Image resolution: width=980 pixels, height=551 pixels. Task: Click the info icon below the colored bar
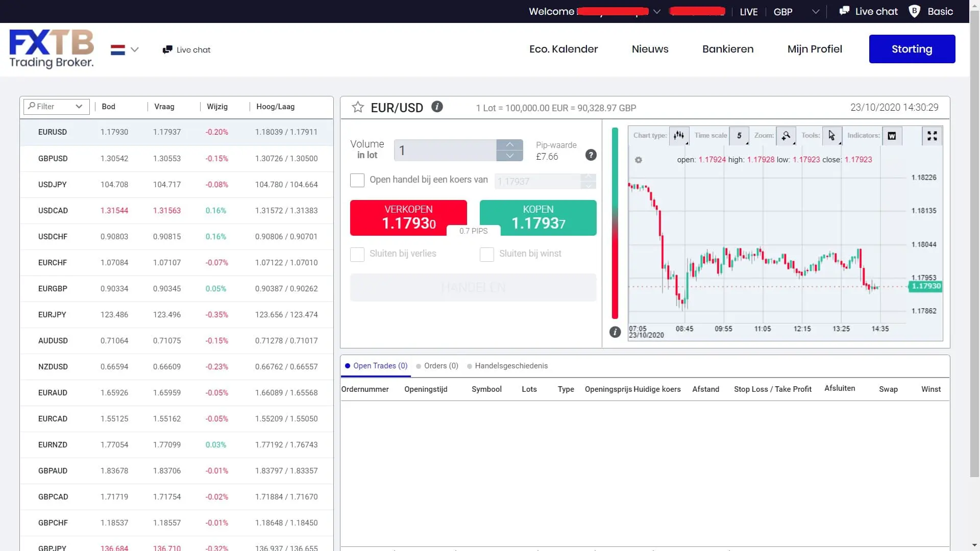(x=615, y=332)
